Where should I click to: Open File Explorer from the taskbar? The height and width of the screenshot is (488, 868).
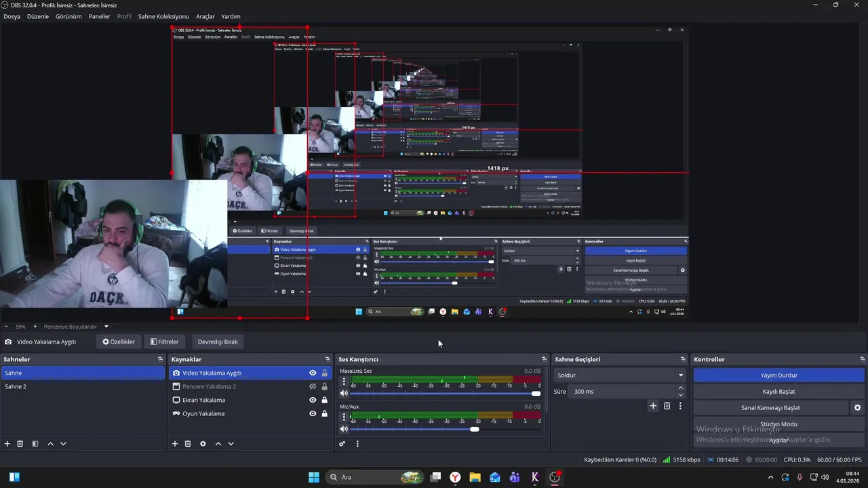tap(475, 477)
